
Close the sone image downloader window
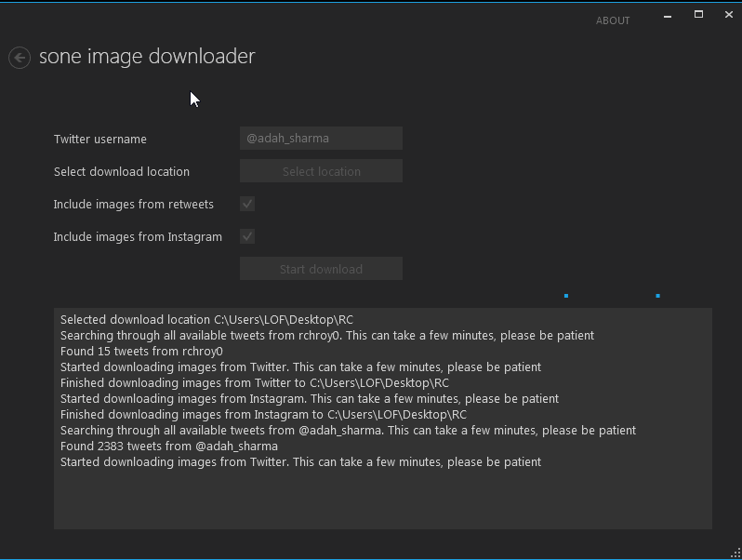click(729, 15)
